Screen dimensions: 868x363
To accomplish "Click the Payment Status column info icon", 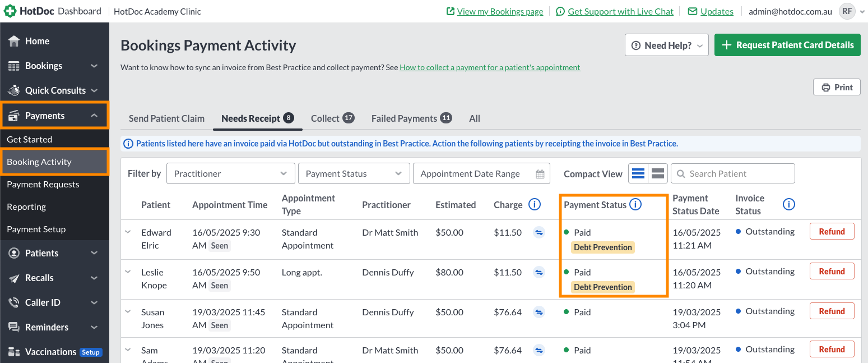I will 635,205.
